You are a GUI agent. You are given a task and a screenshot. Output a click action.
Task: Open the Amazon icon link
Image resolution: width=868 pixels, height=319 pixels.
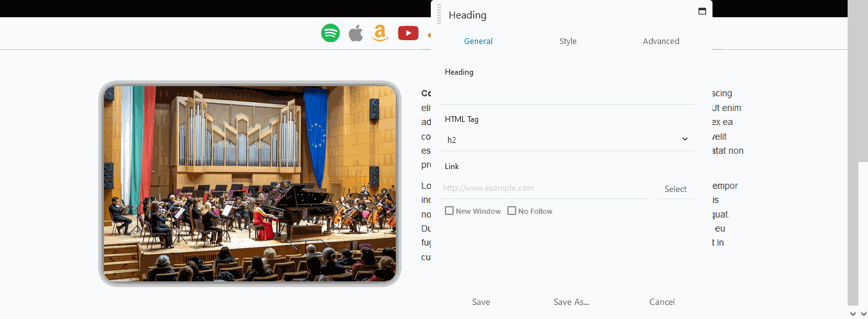pos(380,33)
